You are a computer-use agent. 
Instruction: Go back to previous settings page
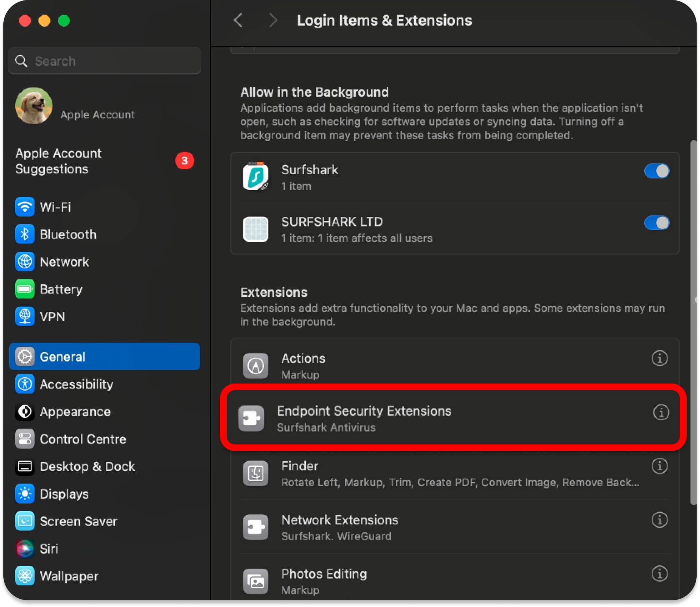[x=238, y=20]
